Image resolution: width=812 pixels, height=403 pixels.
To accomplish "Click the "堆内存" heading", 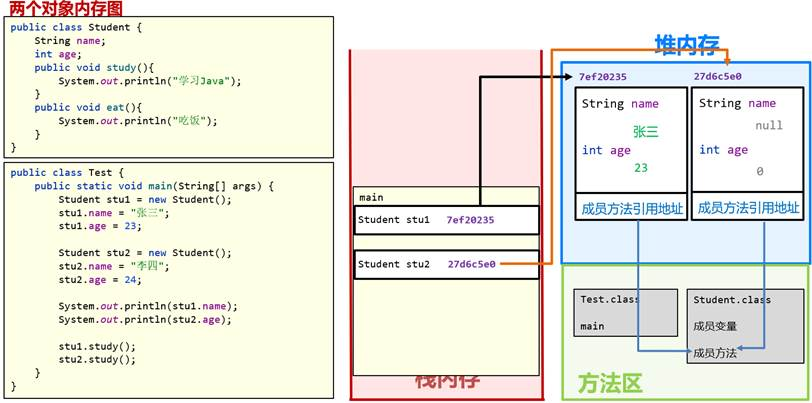I will click(687, 45).
